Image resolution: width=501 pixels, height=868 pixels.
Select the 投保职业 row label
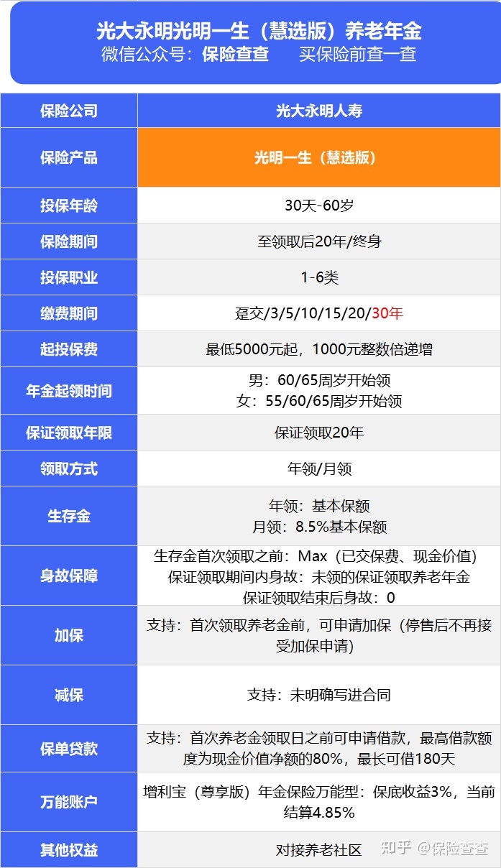tap(69, 277)
